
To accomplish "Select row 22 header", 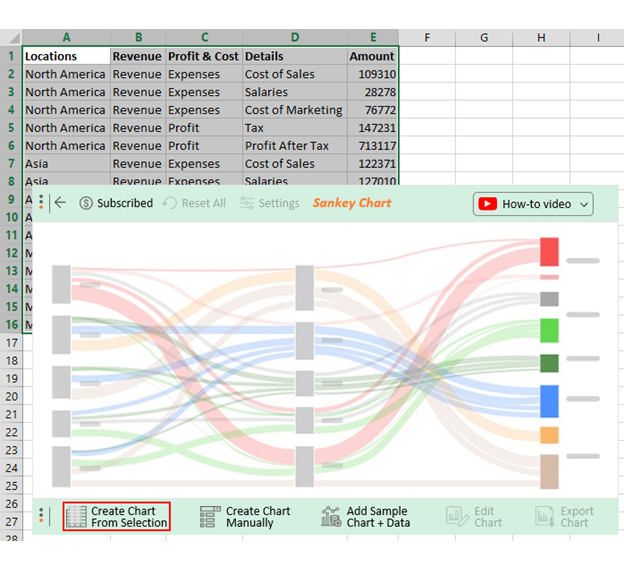I will 11,432.
